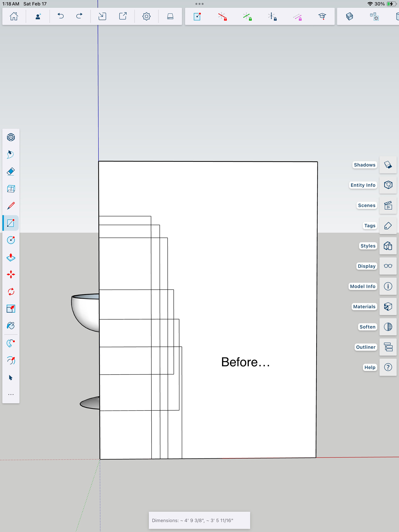This screenshot has height=532, width=399.
Task: Open search with the hexagon SketchUp icon
Action: (11, 137)
